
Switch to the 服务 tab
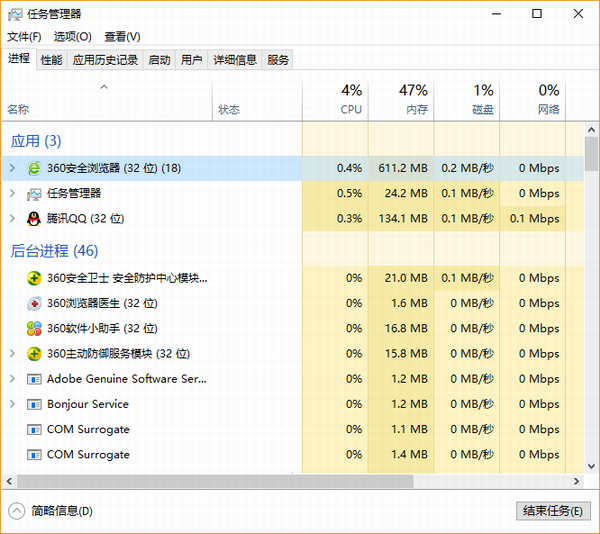click(278, 60)
